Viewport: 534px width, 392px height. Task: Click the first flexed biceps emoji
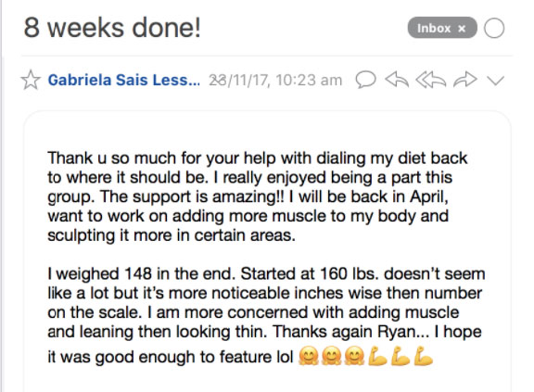377,356
